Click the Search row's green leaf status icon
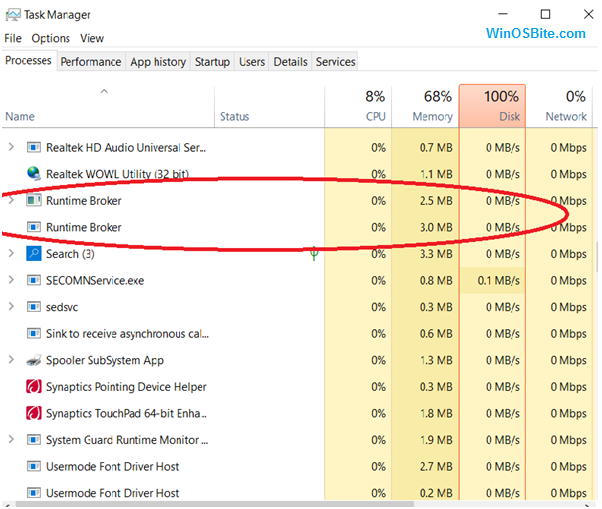Image resolution: width=602 pixels, height=509 pixels. [314, 253]
